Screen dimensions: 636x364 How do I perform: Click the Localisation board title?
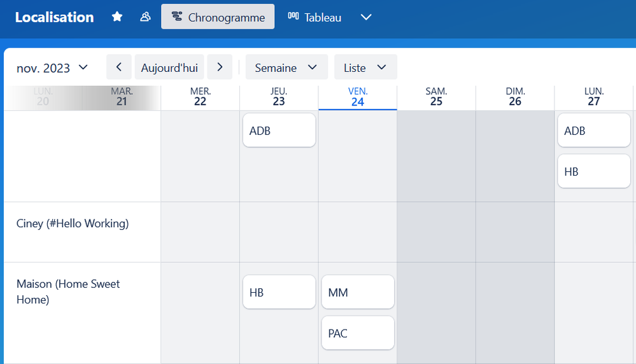(x=54, y=17)
